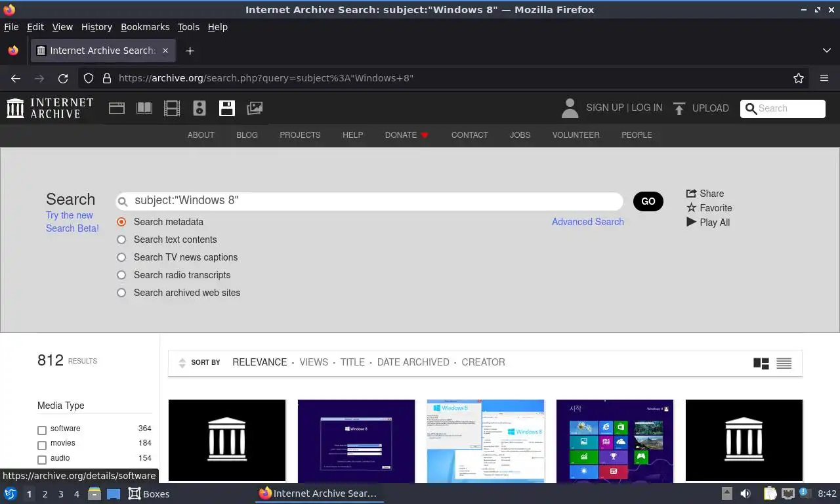Open the Advanced Search link

[588, 222]
